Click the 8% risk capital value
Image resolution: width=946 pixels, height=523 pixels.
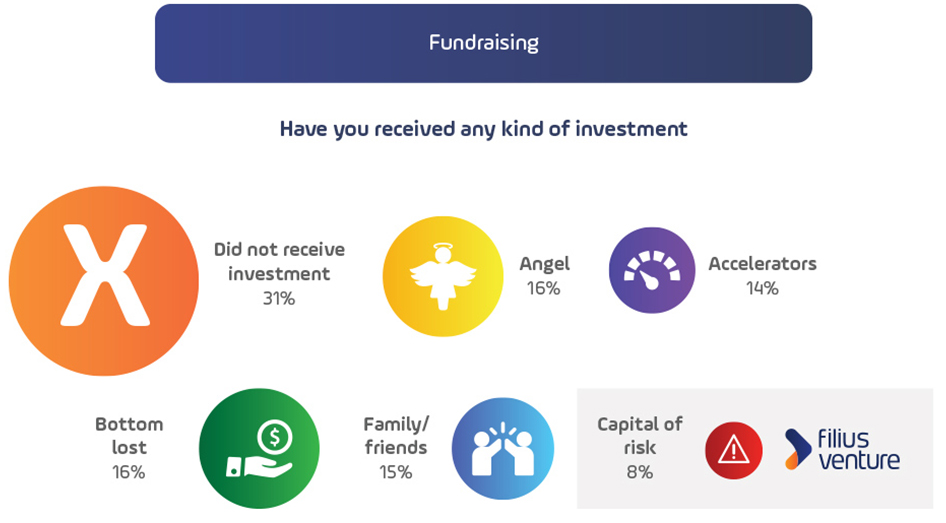click(x=640, y=472)
